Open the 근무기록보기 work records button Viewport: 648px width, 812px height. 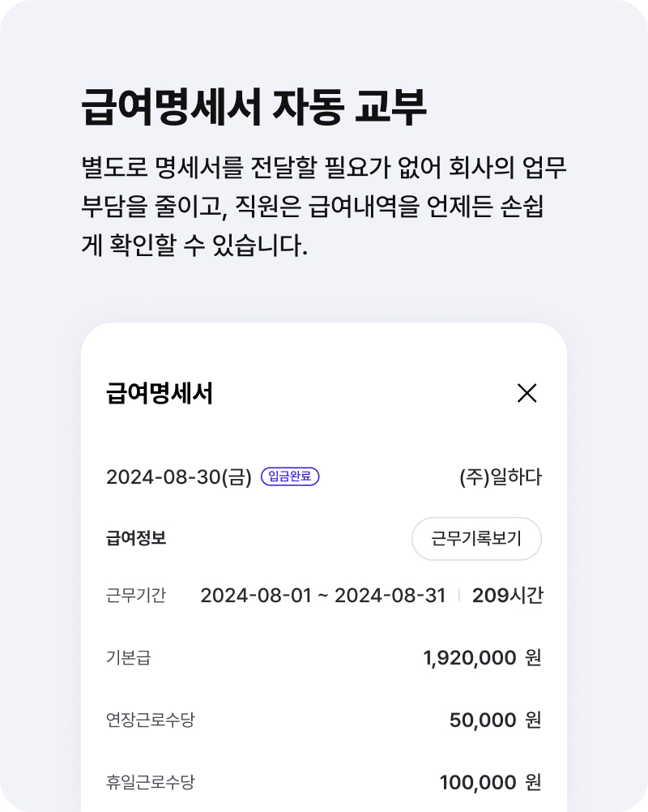click(476, 539)
